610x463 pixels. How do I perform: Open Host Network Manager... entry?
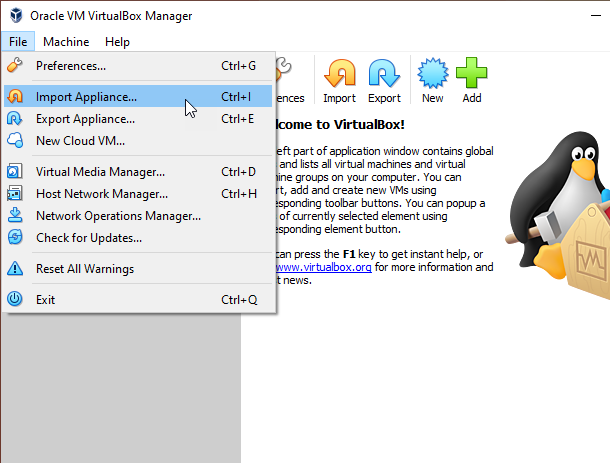(138, 194)
